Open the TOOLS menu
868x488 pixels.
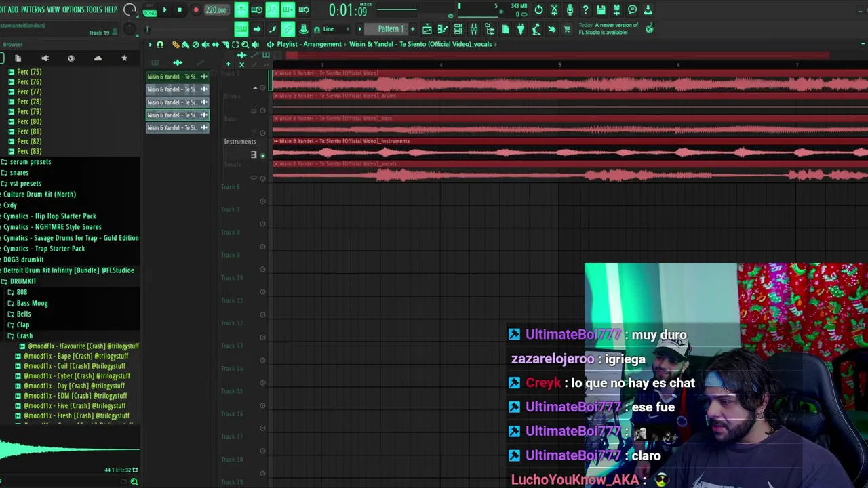click(x=94, y=9)
